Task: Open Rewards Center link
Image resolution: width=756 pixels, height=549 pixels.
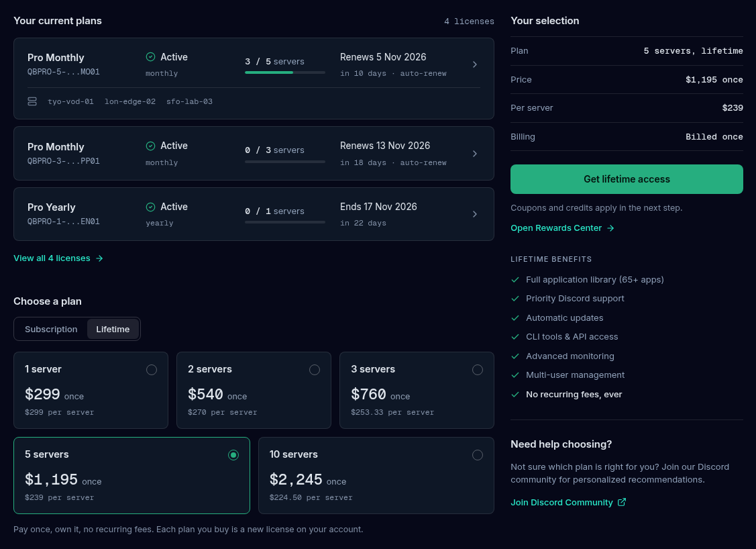Action: click(562, 228)
